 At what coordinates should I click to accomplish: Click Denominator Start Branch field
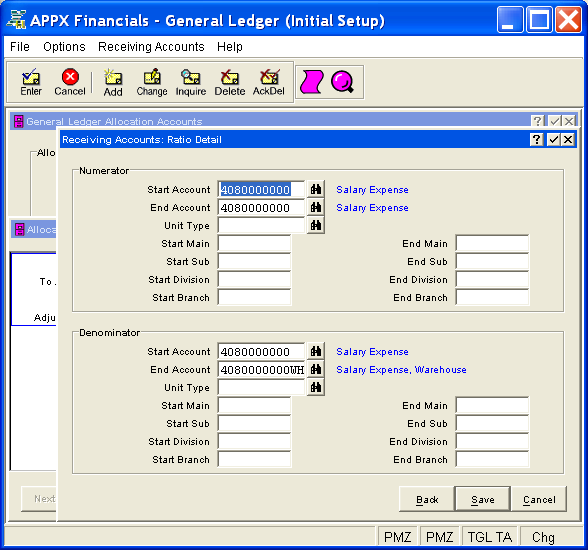click(254, 459)
